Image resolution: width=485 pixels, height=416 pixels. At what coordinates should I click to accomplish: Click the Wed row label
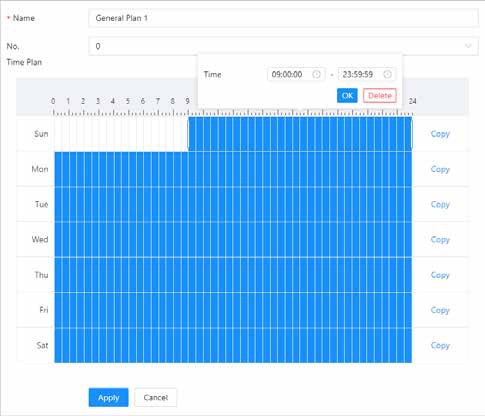pyautogui.click(x=40, y=240)
